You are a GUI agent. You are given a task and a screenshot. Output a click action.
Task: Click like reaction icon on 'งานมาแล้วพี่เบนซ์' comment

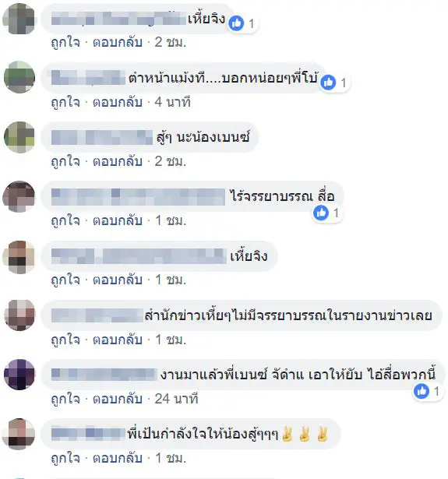click(x=422, y=391)
